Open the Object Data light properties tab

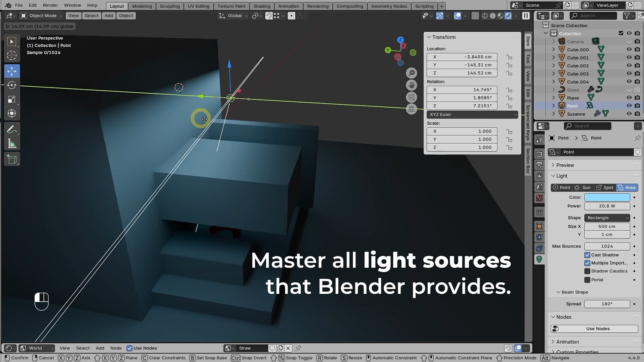point(540,259)
